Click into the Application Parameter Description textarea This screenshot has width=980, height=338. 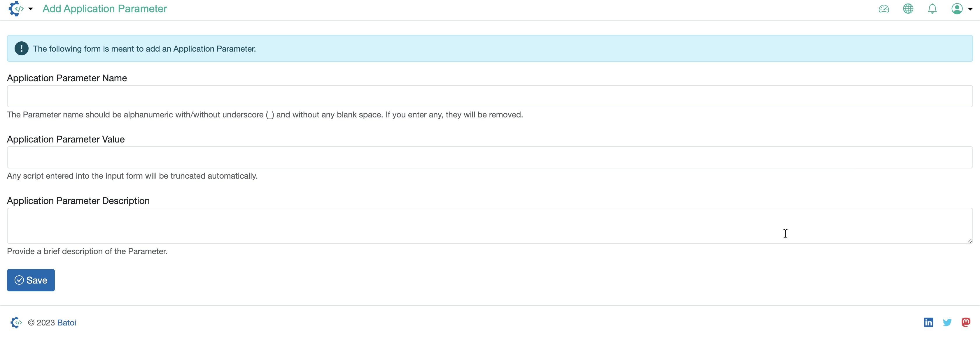(490, 226)
